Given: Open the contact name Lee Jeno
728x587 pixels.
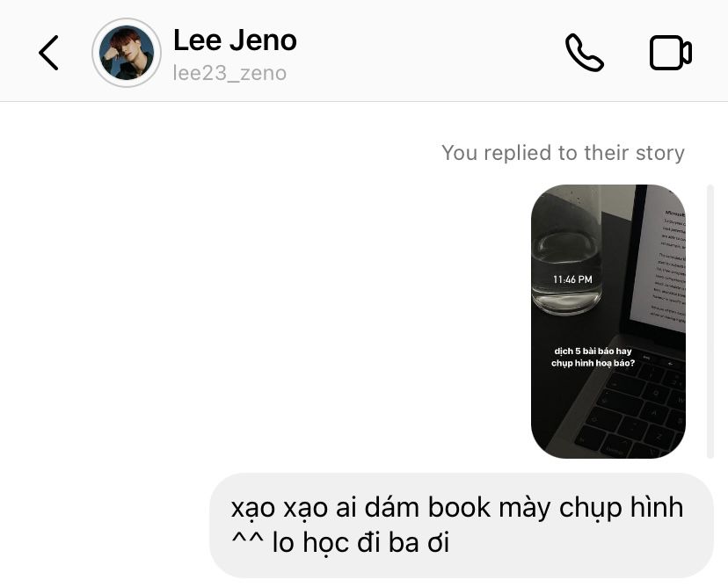Looking at the screenshot, I should pyautogui.click(x=235, y=40).
